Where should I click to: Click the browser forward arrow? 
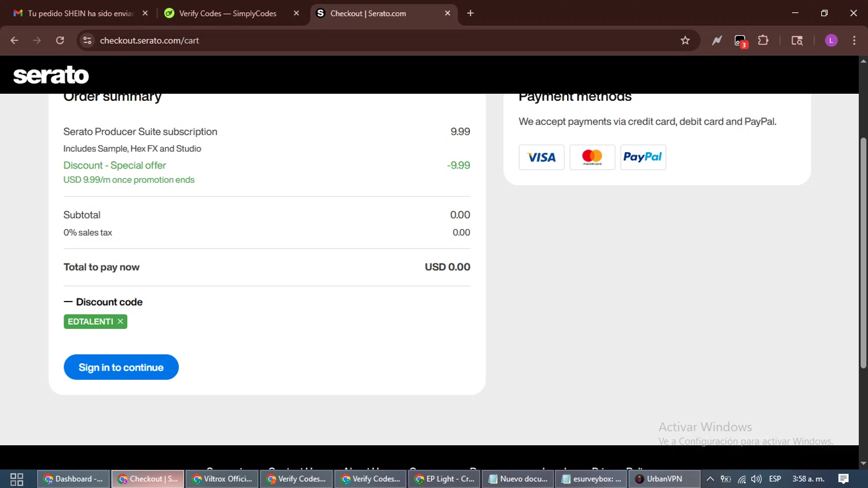point(37,41)
